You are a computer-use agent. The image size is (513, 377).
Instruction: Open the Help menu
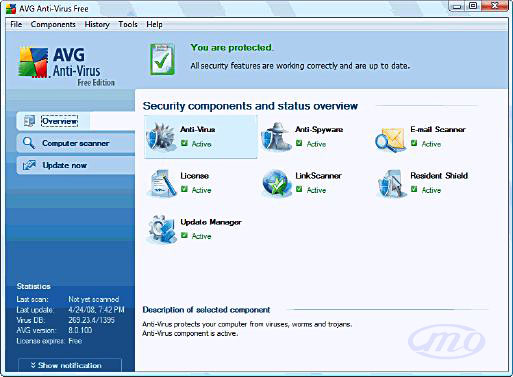tap(154, 24)
